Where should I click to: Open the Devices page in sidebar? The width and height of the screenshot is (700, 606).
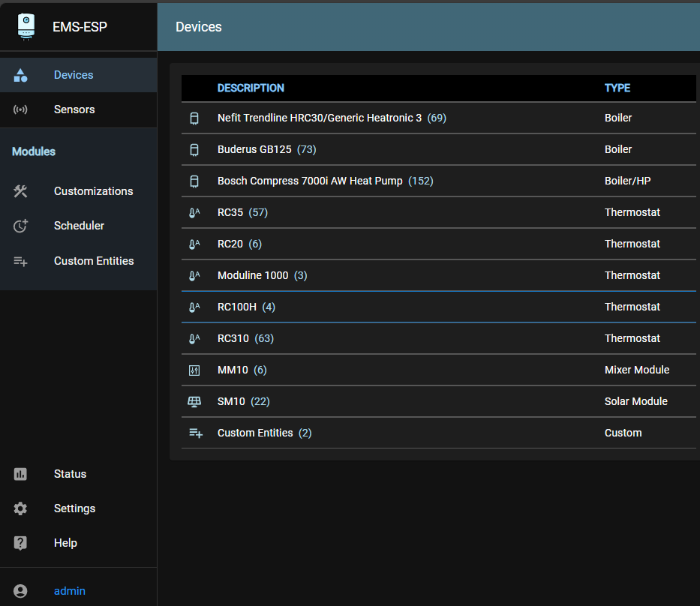[x=74, y=75]
